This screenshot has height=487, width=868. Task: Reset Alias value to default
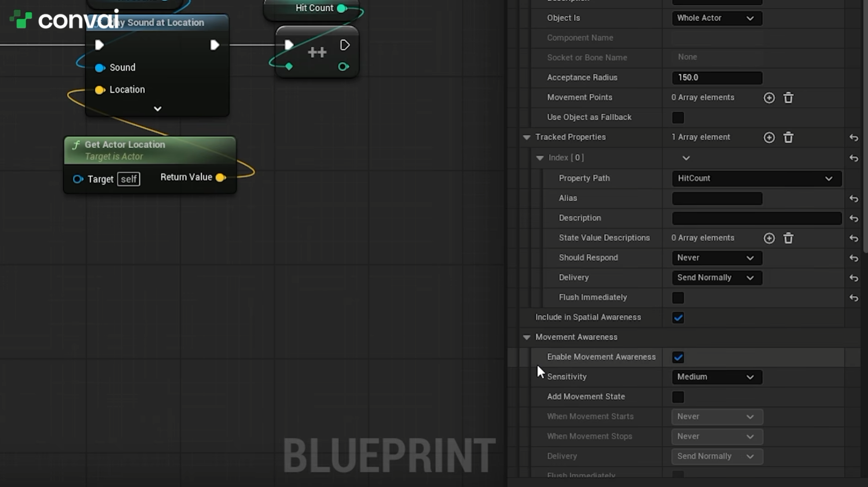(854, 198)
